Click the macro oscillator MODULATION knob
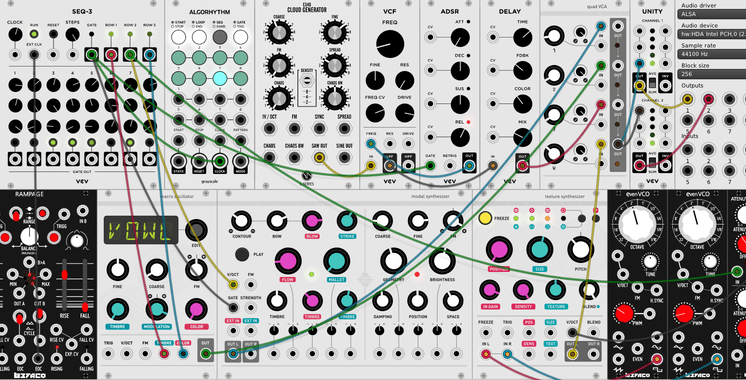 point(157,309)
